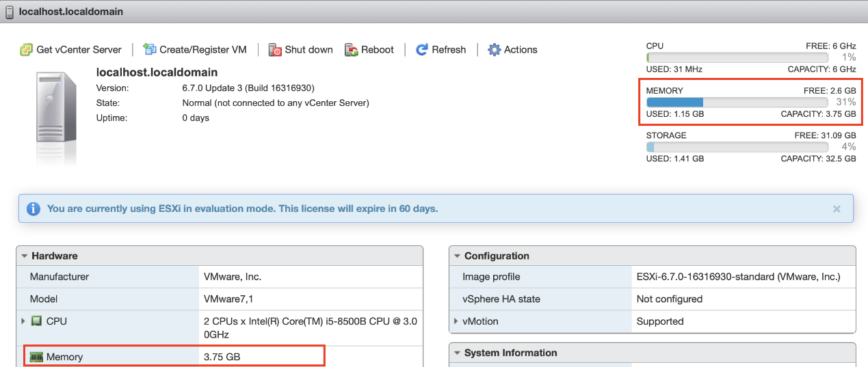This screenshot has width=868, height=367.
Task: Click the Memory usage progress bar
Action: pyautogui.click(x=737, y=102)
